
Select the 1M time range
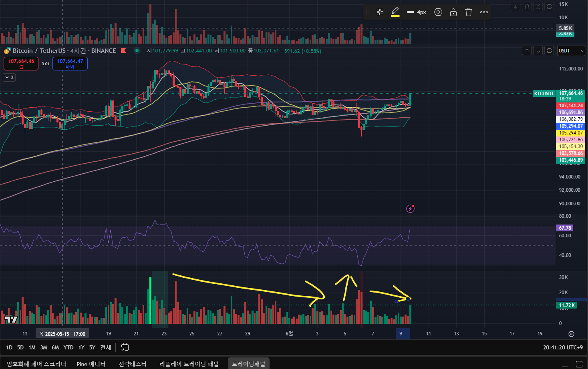32,347
